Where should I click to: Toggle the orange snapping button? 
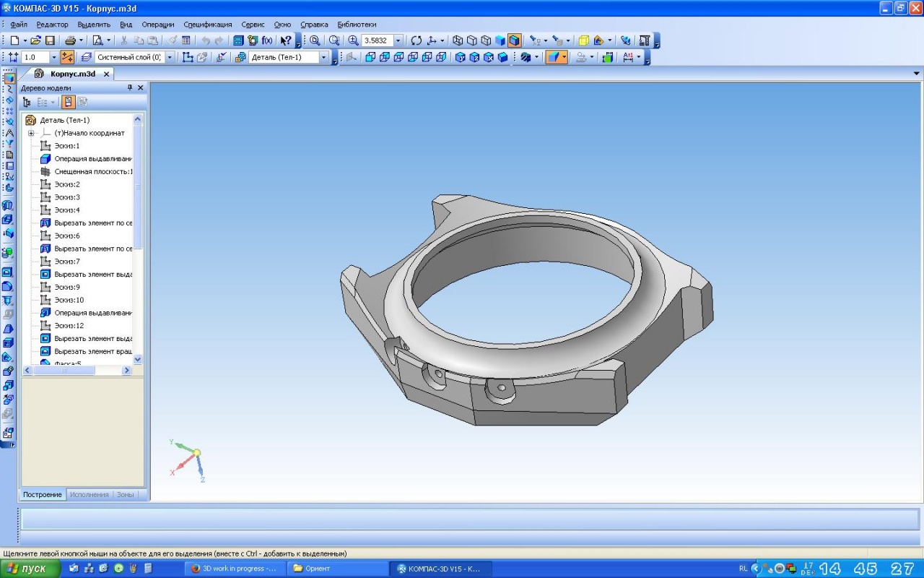point(67,57)
